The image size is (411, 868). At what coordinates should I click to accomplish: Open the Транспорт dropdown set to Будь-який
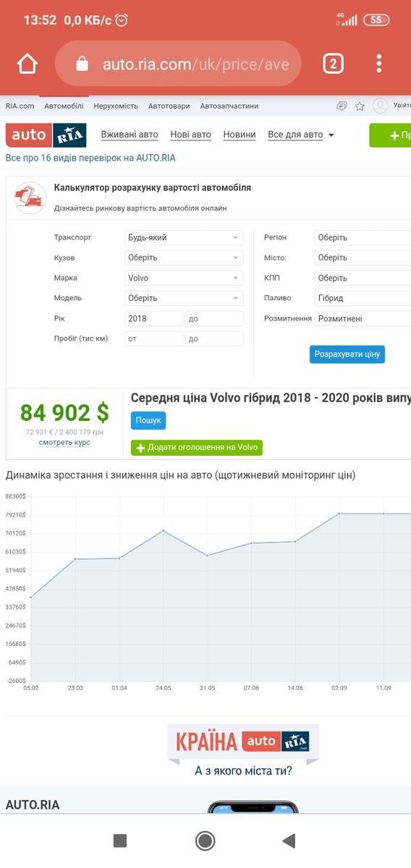[185, 237]
